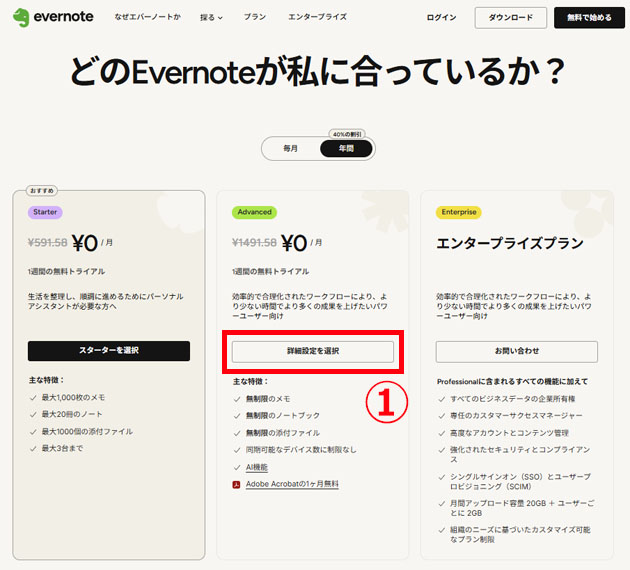Click the おすすめ recommended tag
The image size is (630, 570).
43,187
